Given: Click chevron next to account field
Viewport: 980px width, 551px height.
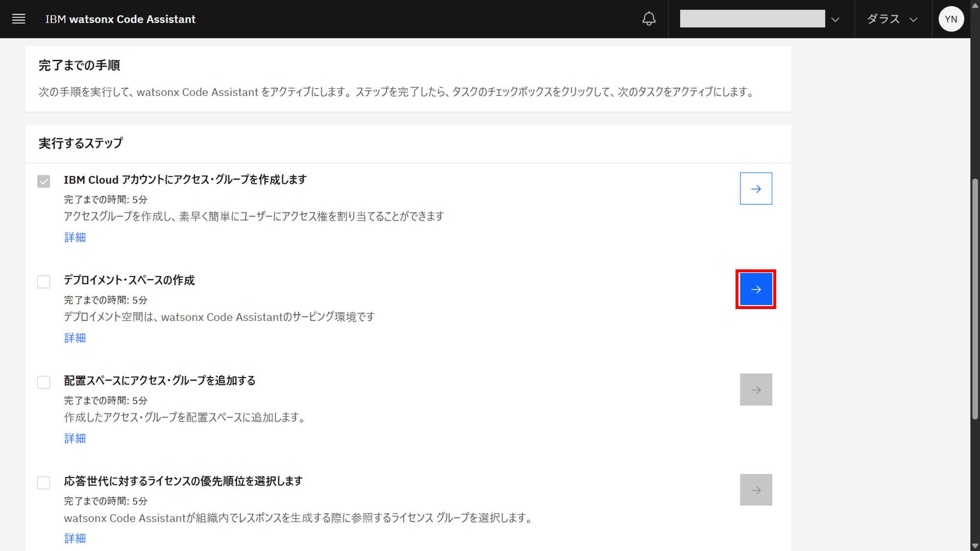Looking at the screenshot, I should pyautogui.click(x=835, y=20).
